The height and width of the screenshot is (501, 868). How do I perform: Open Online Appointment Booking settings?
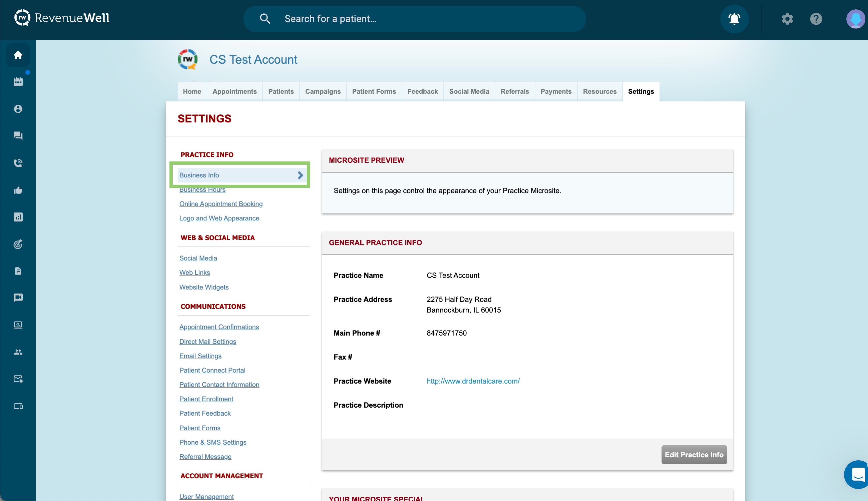click(x=221, y=204)
